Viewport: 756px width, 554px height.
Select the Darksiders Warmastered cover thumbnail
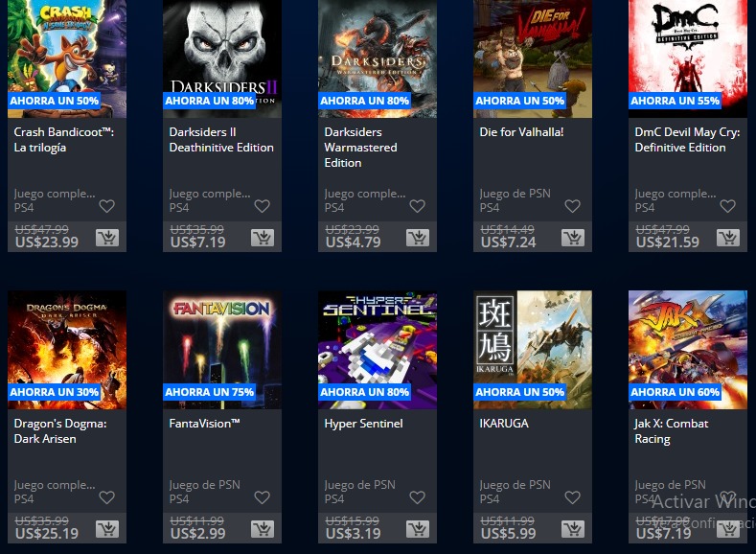coord(378,58)
